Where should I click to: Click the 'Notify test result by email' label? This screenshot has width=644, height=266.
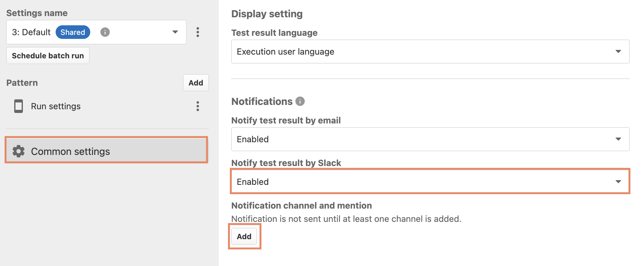[x=286, y=120]
